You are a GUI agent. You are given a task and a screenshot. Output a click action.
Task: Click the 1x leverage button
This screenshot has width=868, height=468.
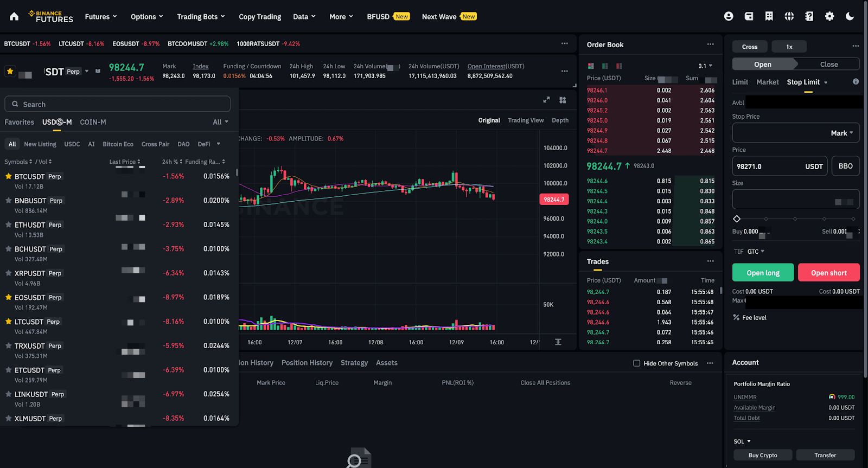789,47
